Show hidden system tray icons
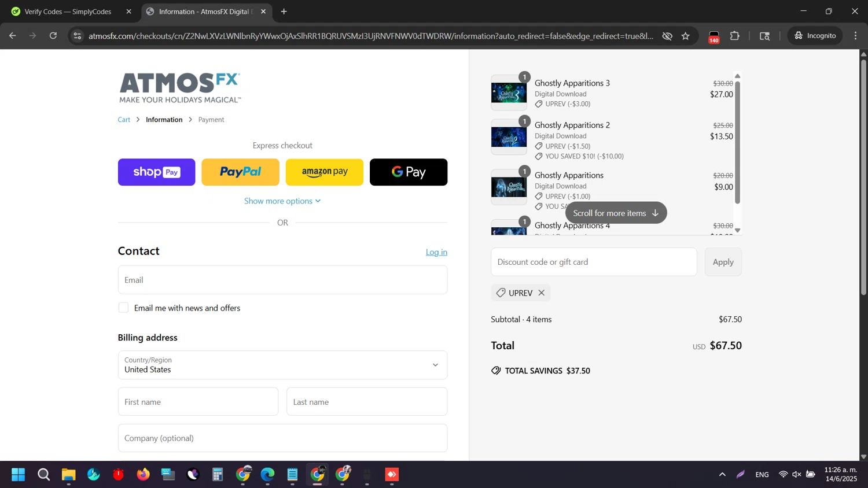Image resolution: width=868 pixels, height=488 pixels. coord(722,475)
